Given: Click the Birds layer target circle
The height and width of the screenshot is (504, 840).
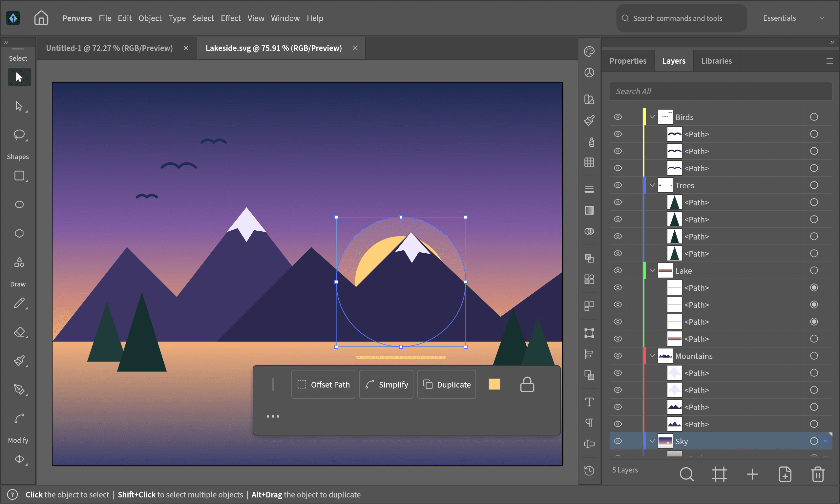Looking at the screenshot, I should [x=814, y=117].
